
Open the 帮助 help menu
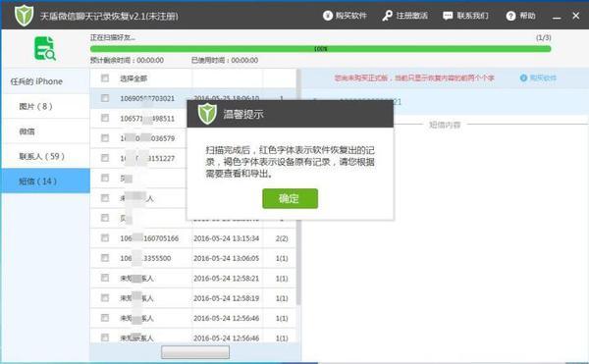[520, 16]
